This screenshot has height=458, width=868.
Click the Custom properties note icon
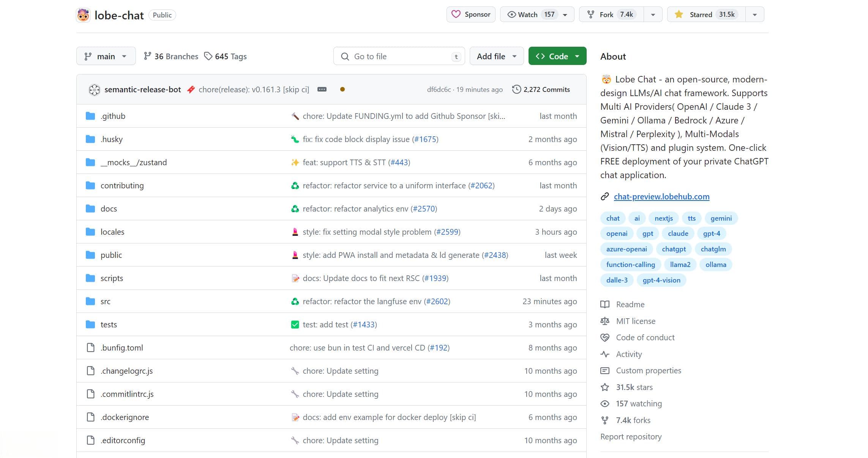coord(605,370)
